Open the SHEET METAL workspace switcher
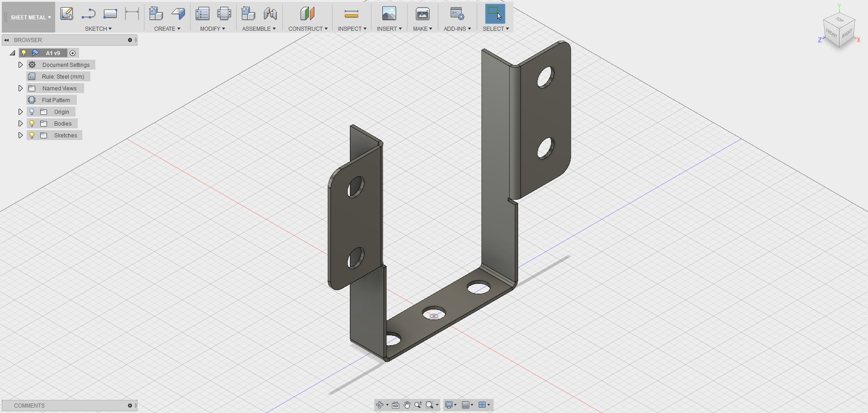The image size is (868, 413). point(28,17)
